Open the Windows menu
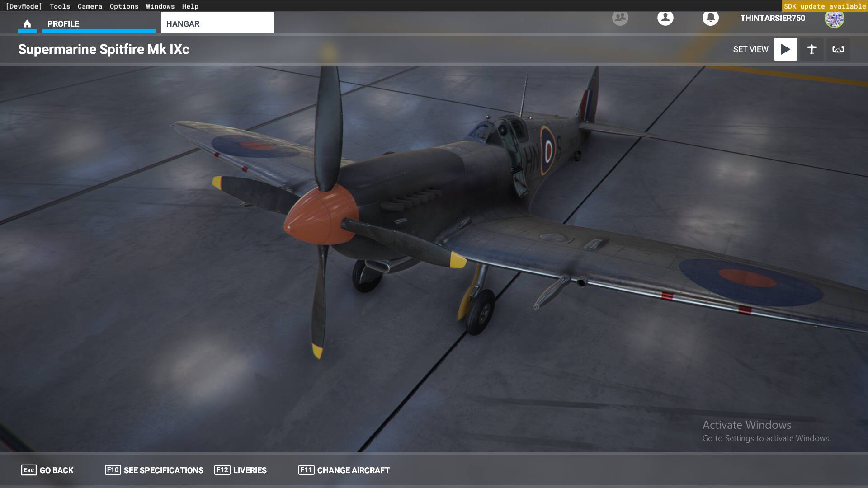Screen dimensions: 868x488 (x=160, y=6)
